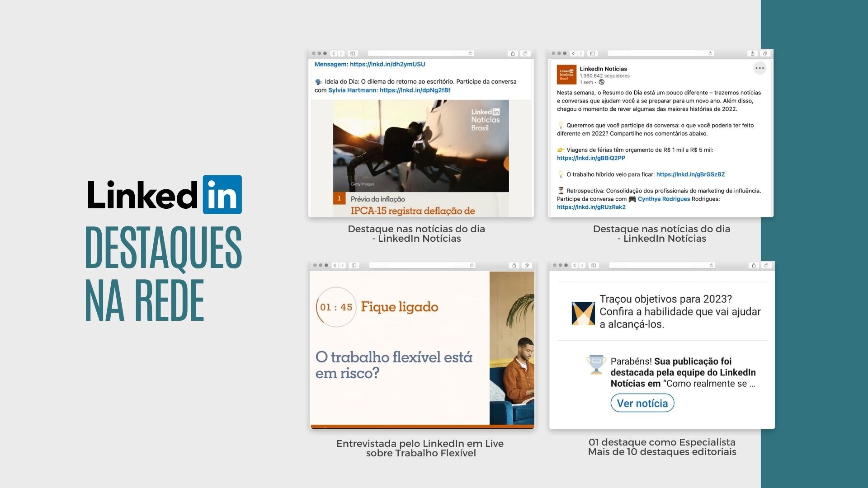Click the three-dots menu on LinkedIn Notícias post
This screenshot has height=488, width=868.
[x=759, y=69]
